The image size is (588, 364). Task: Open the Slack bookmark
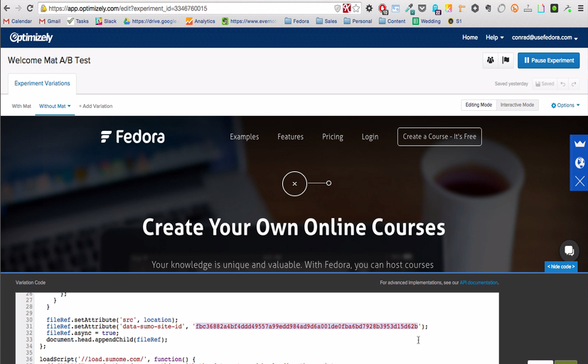click(x=106, y=21)
